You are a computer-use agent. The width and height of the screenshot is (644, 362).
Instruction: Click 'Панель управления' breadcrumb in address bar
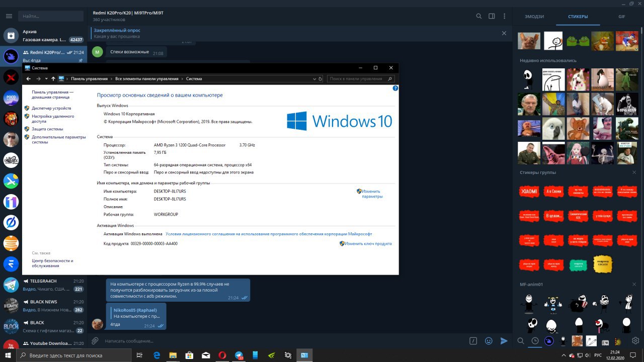click(x=89, y=79)
